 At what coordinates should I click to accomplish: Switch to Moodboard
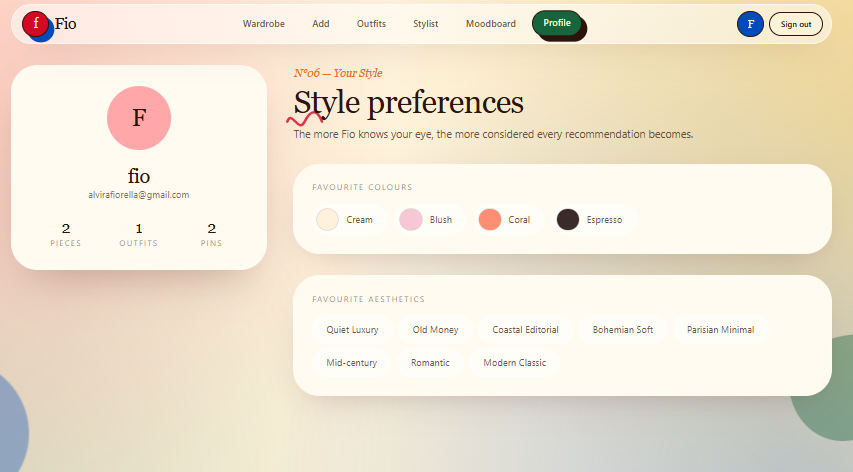491,24
